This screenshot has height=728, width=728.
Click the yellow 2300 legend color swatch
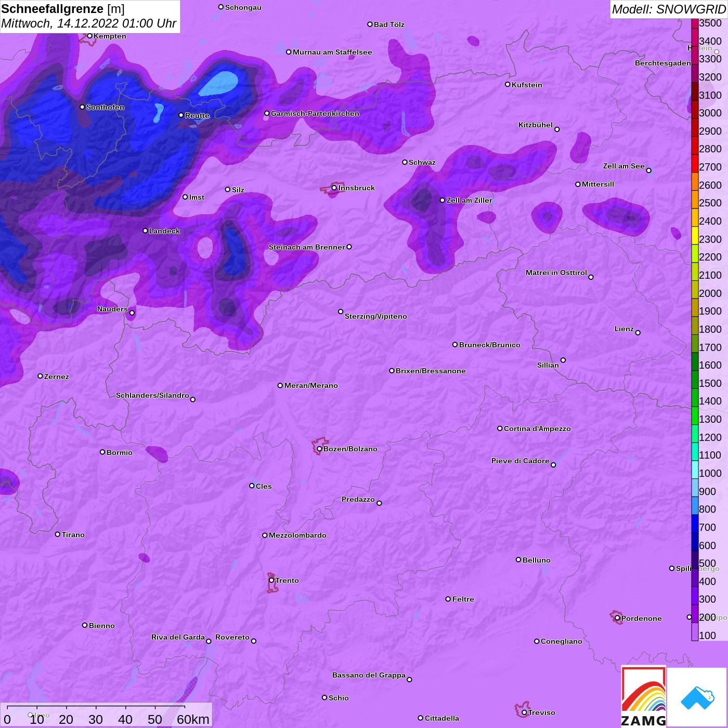pos(695,235)
